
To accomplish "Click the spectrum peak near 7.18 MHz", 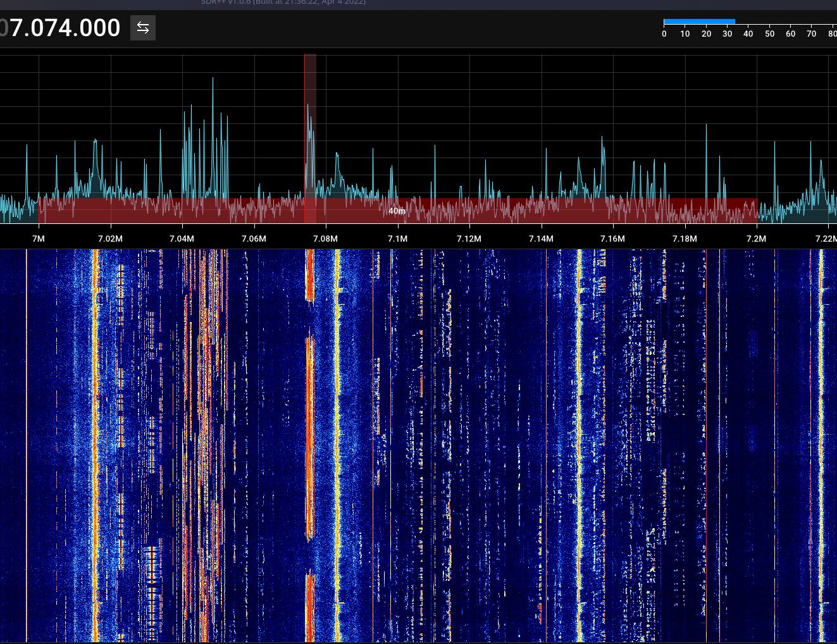I will (x=706, y=133).
